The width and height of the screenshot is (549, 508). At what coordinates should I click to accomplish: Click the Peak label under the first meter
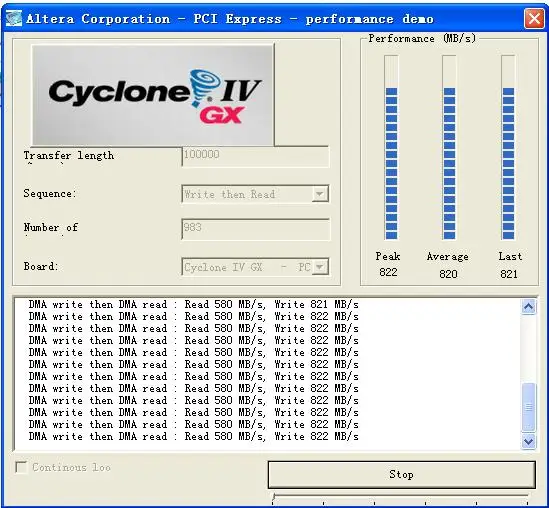388,256
